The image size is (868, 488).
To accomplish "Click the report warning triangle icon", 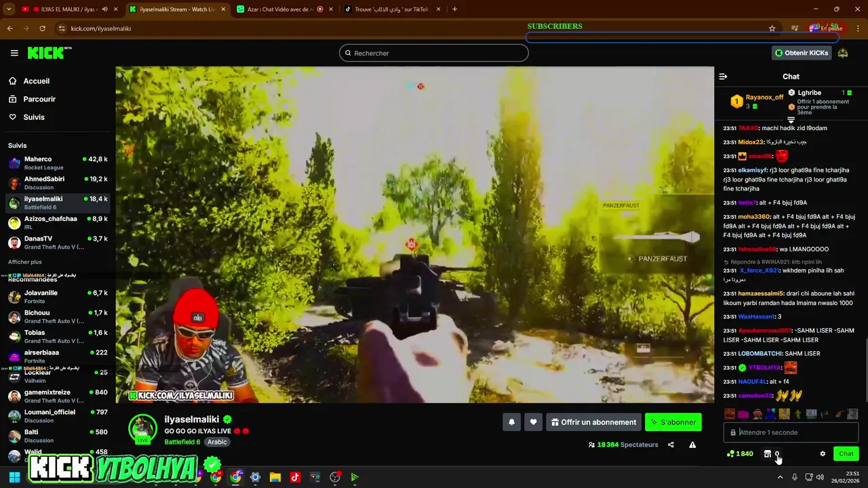I will point(692,445).
